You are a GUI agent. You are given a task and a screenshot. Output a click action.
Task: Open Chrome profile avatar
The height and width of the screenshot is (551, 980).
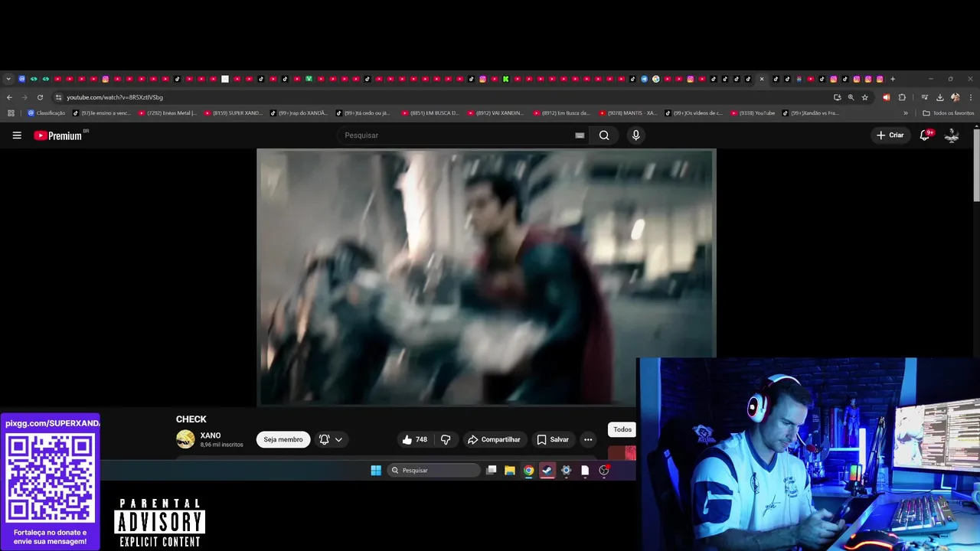pos(955,97)
